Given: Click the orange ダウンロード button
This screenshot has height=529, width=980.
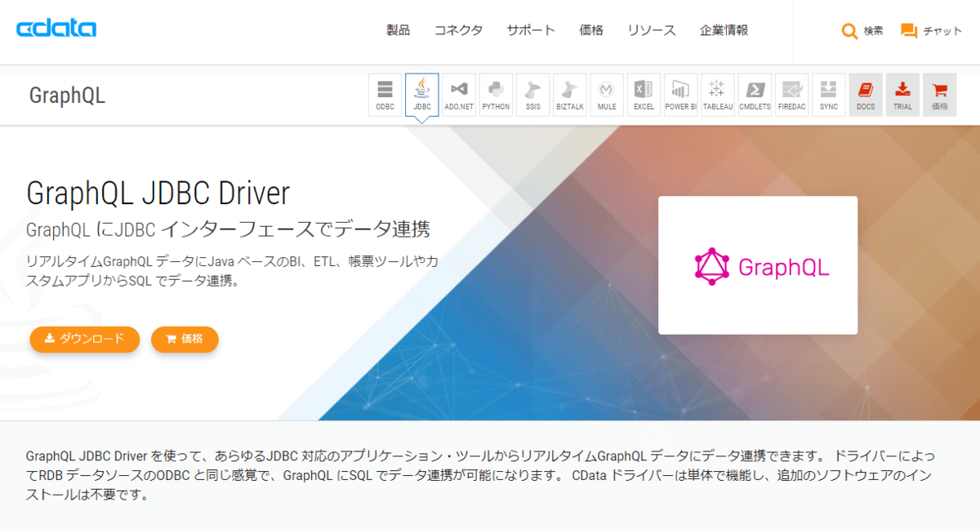Looking at the screenshot, I should 85,339.
